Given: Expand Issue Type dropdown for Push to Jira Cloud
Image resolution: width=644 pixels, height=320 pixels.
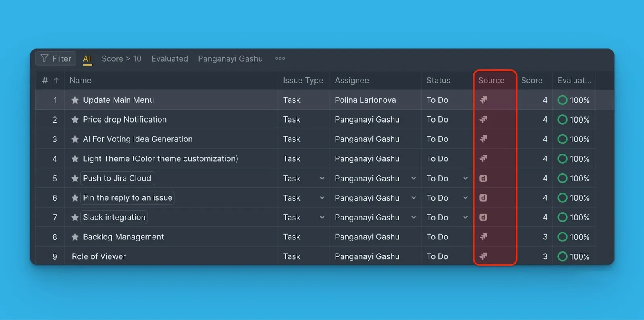Looking at the screenshot, I should pyautogui.click(x=322, y=178).
